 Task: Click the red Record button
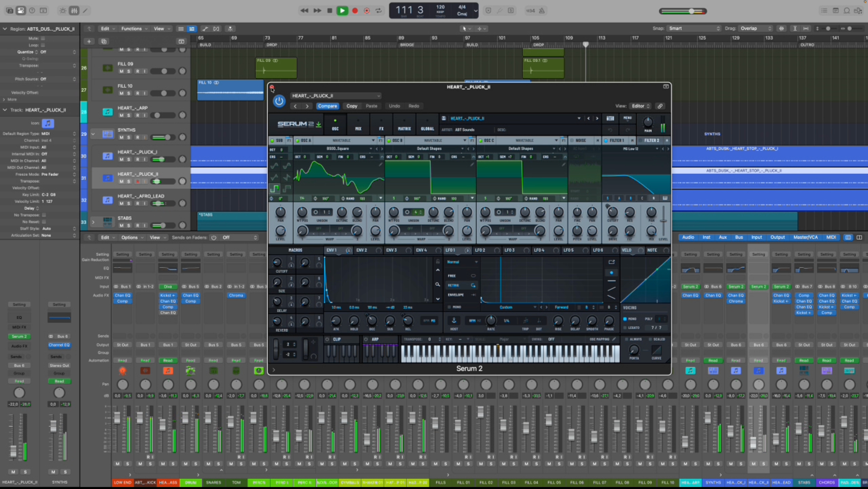point(355,11)
